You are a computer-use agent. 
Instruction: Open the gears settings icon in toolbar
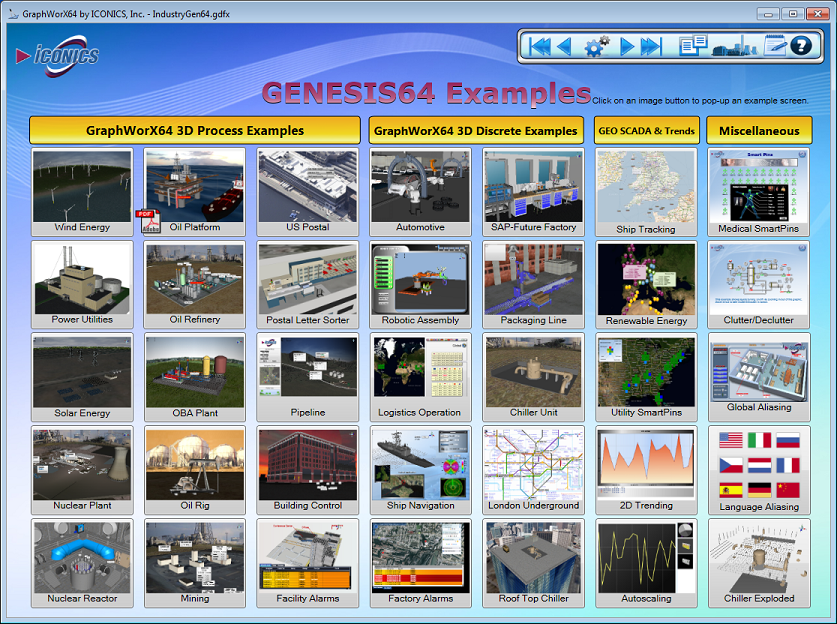(596, 46)
